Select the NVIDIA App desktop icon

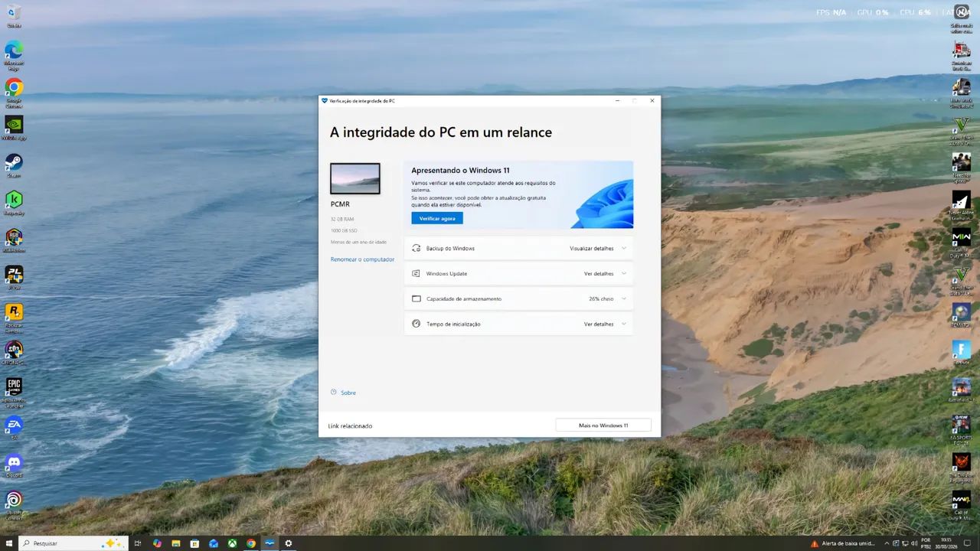click(x=14, y=128)
